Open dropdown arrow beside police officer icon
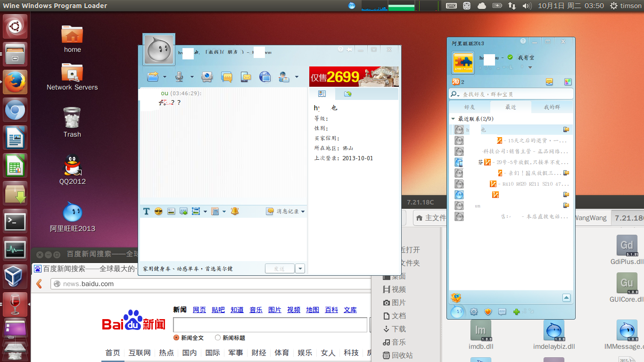Viewport: 644px width, 362px height. click(x=297, y=77)
